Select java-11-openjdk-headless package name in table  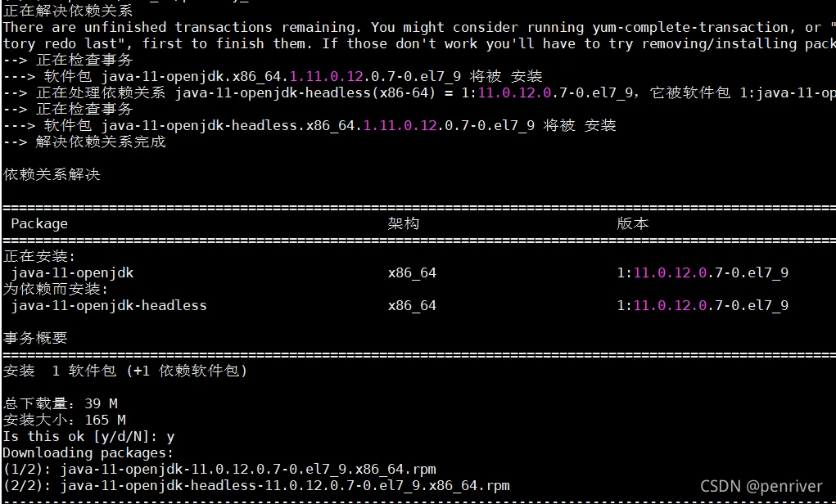click(x=109, y=306)
